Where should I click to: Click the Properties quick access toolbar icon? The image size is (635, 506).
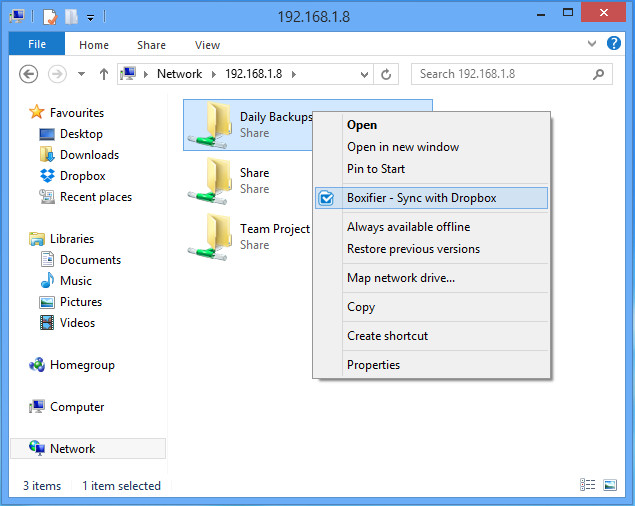pyautogui.click(x=50, y=17)
